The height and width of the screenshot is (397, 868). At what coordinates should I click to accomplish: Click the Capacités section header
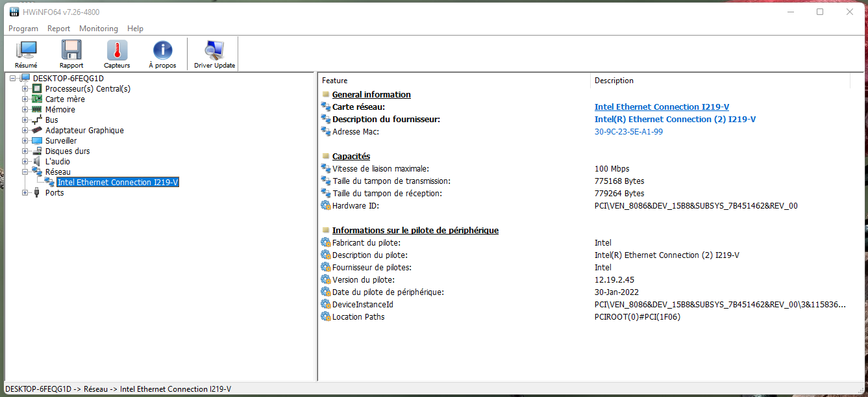pyautogui.click(x=351, y=156)
